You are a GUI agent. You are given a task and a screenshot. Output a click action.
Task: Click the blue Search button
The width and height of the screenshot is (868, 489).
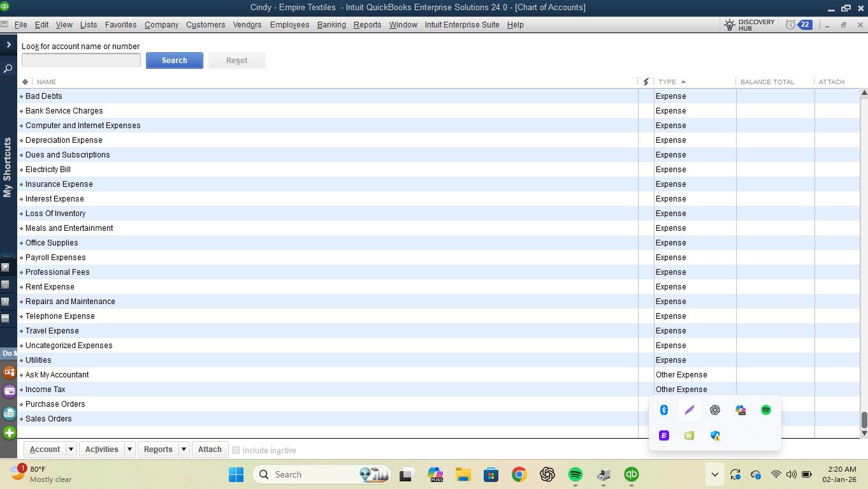pos(175,61)
